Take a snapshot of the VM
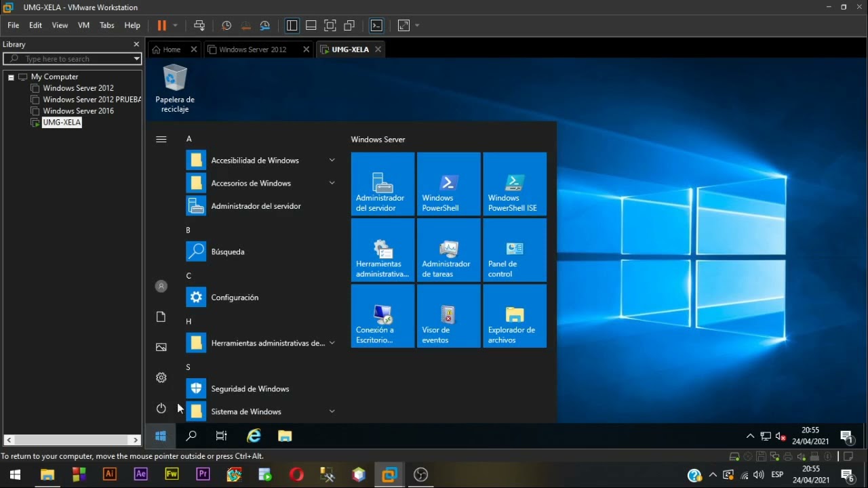Image resolution: width=868 pixels, height=488 pixels. (226, 25)
